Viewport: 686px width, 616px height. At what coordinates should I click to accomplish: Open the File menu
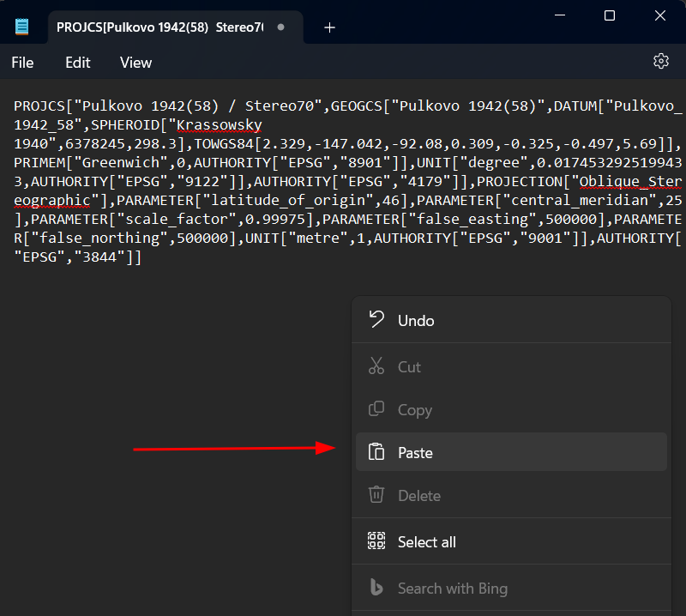click(22, 63)
